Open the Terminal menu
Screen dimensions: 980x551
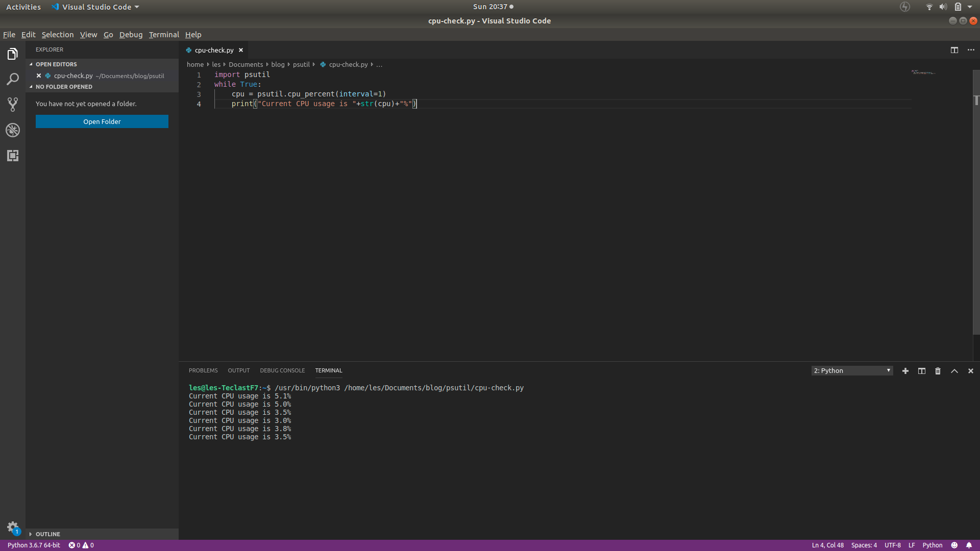(164, 35)
